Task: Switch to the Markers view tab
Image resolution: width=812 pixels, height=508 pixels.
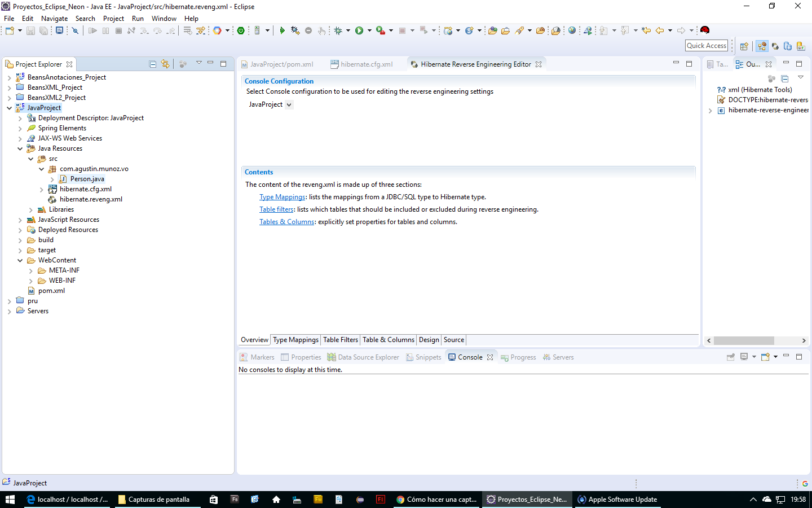Action: tap(257, 357)
